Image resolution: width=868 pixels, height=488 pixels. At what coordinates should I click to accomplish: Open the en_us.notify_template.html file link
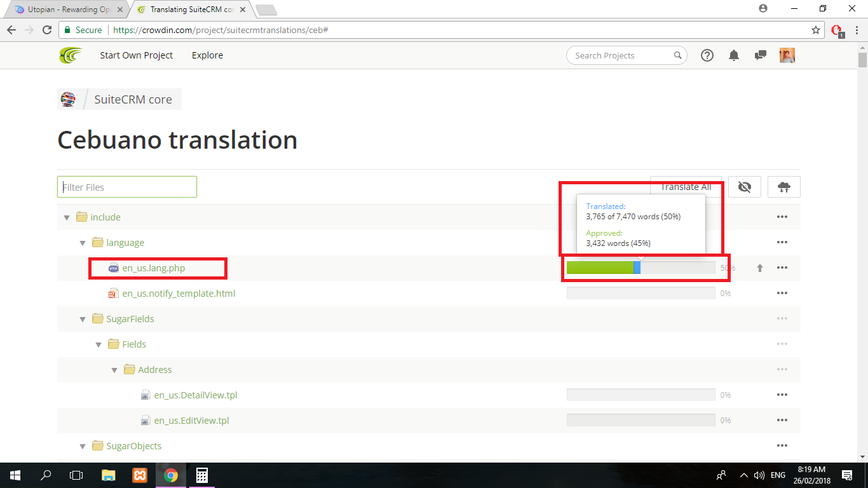point(179,294)
